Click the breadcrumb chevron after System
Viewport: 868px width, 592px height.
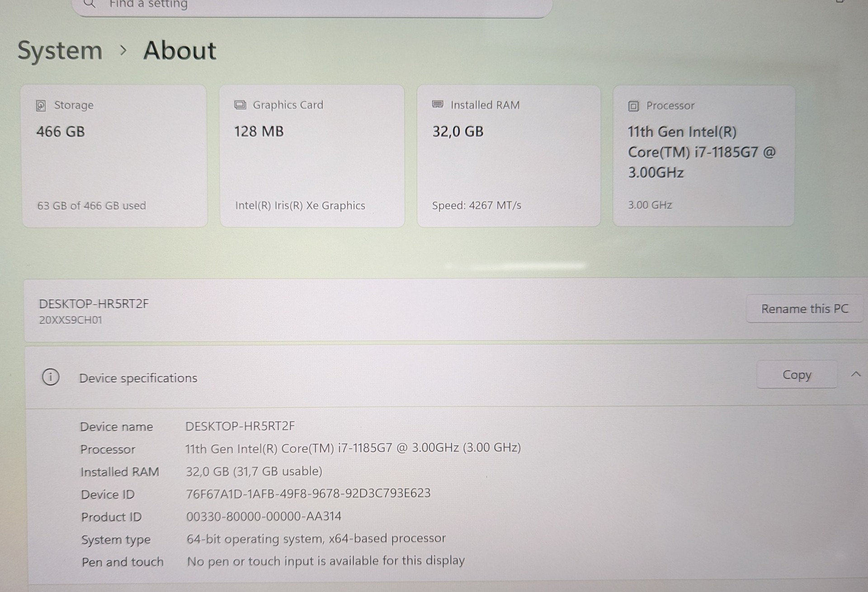click(123, 51)
